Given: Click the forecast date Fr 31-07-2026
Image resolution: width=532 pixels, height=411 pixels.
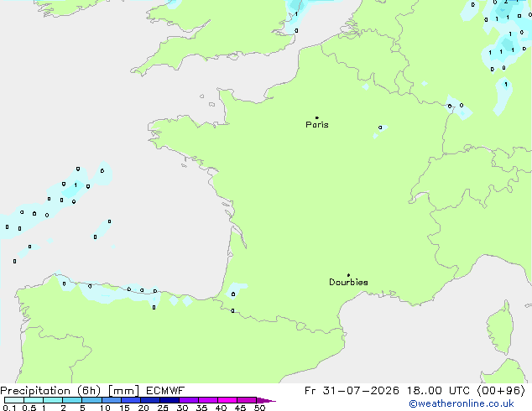Looking at the screenshot, I should coord(352,391).
